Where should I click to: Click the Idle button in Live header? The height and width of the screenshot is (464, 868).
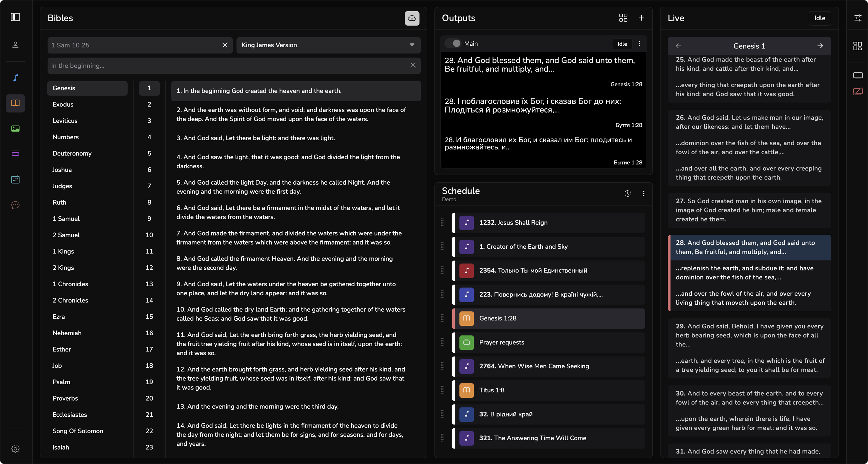[x=819, y=18]
